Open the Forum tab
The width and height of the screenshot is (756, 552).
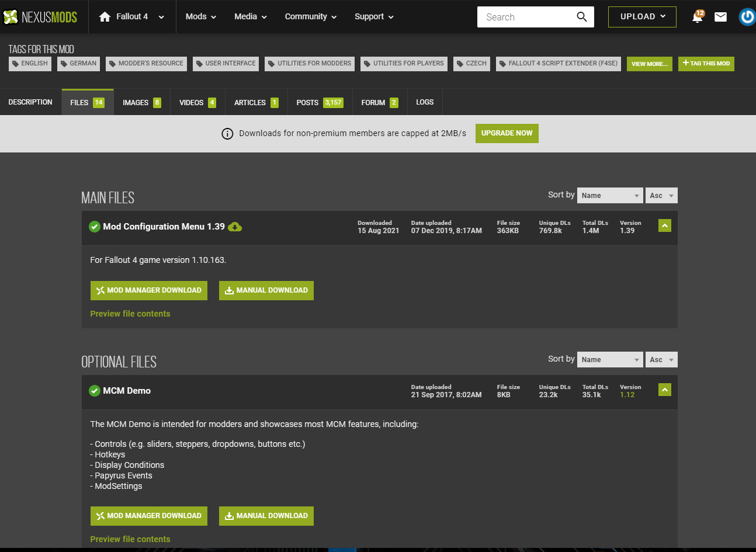pyautogui.click(x=380, y=102)
